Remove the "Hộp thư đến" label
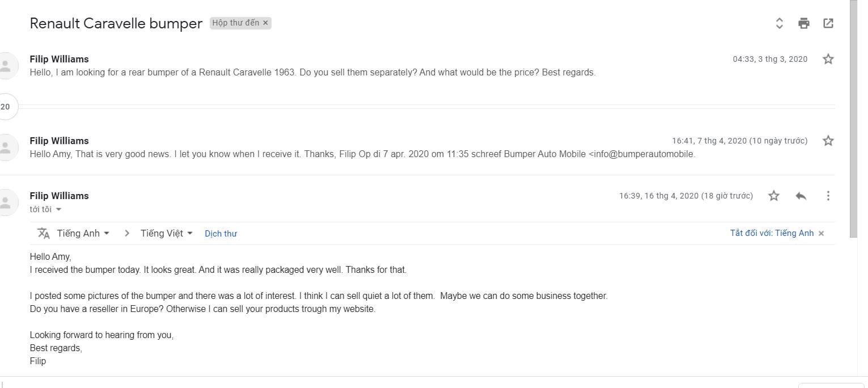Screen dimensions: 868x388 (x=265, y=23)
